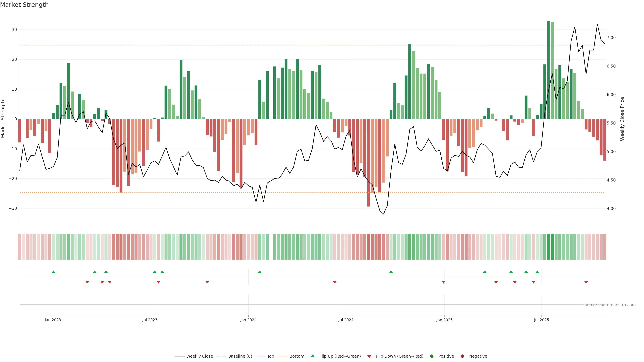The width and height of the screenshot is (644, 362).
Task: Click the darkest green heatmap cell
Action: coord(549,247)
